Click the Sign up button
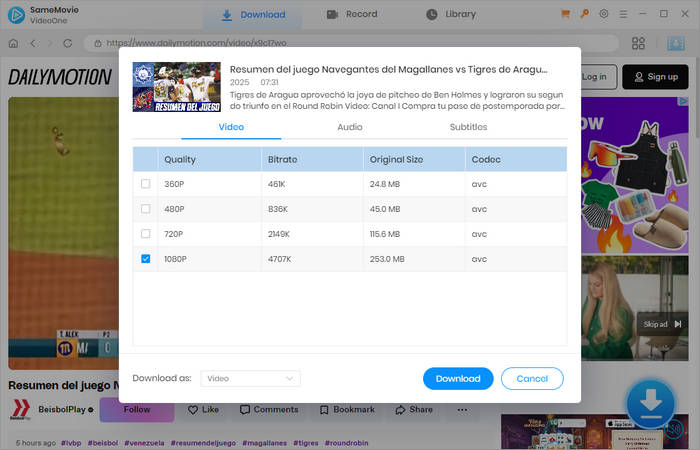 click(655, 77)
